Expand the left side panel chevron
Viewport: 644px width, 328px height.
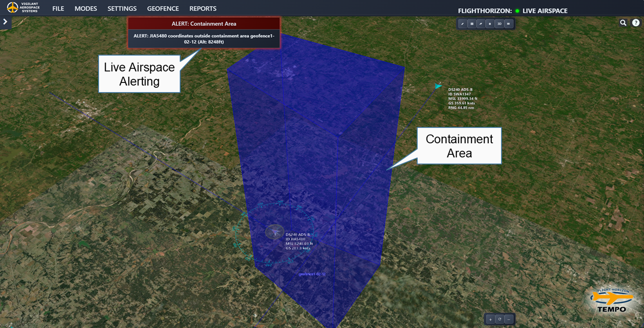tap(5, 22)
